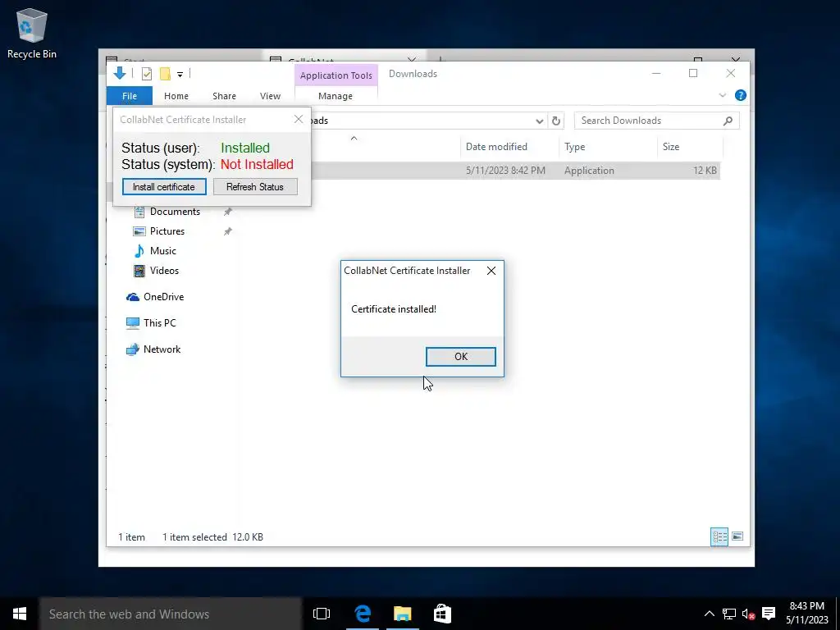Show hidden system tray icons
Image resolution: width=840 pixels, height=630 pixels.
tap(710, 614)
